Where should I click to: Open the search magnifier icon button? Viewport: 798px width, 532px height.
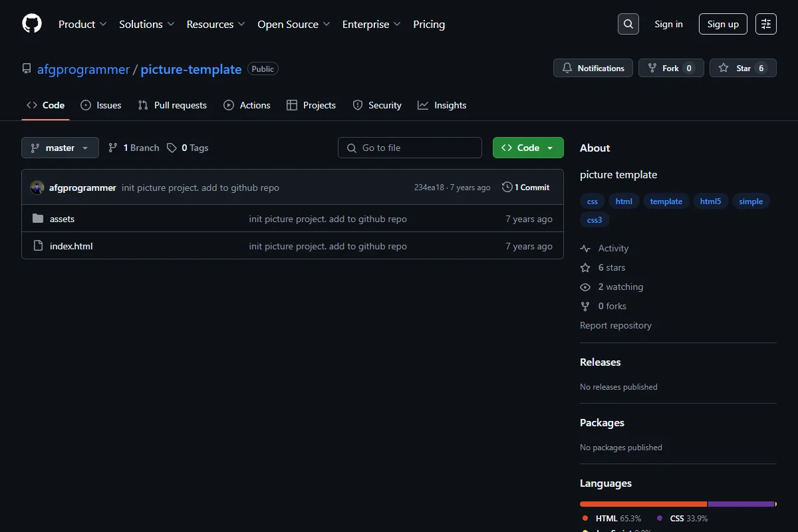coord(628,24)
